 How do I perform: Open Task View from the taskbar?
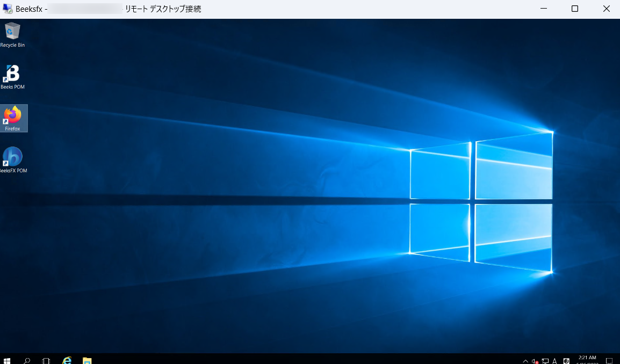click(x=46, y=360)
